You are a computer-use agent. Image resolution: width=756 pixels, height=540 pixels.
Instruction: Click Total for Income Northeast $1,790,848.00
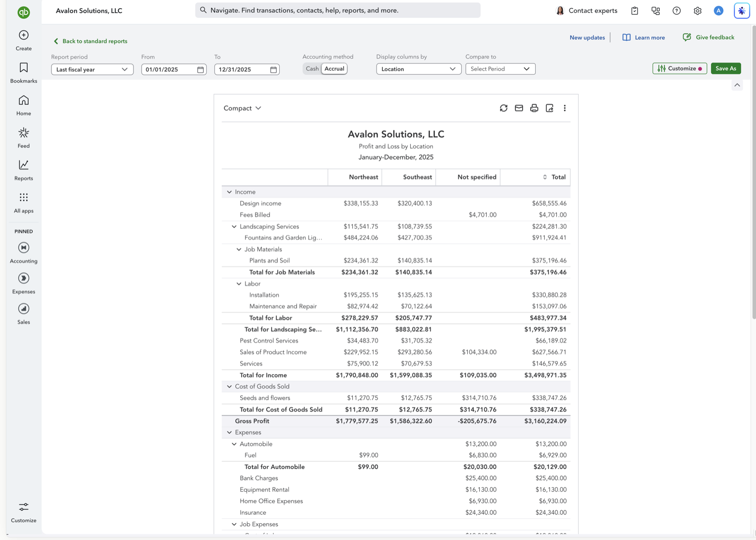[x=357, y=375]
